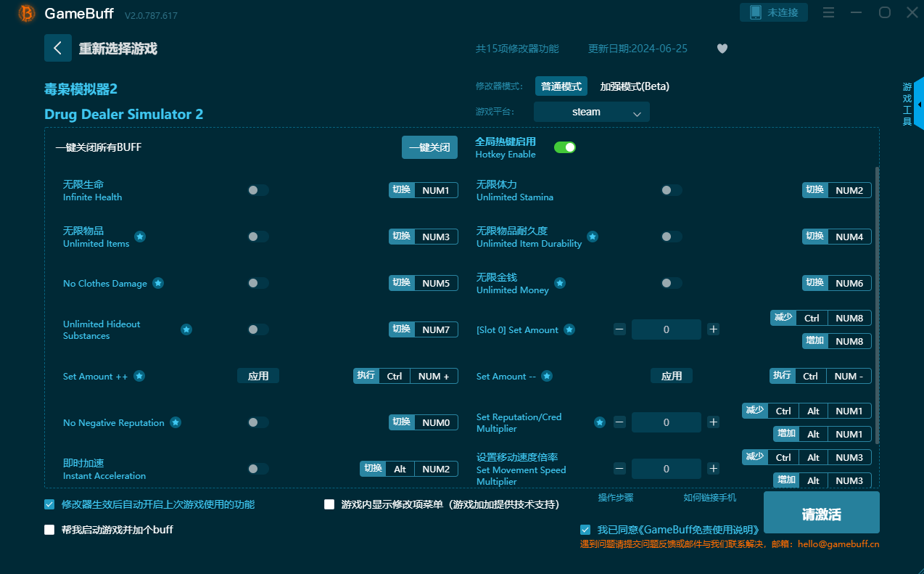The width and height of the screenshot is (924, 574).
Task: Click star badge next to Unlimited Money
Action: coord(560,283)
